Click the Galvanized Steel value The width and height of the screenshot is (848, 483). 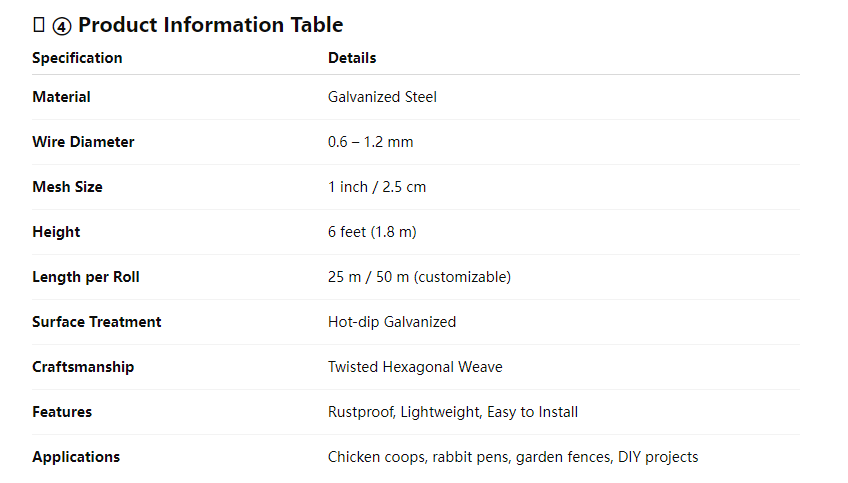(x=382, y=97)
